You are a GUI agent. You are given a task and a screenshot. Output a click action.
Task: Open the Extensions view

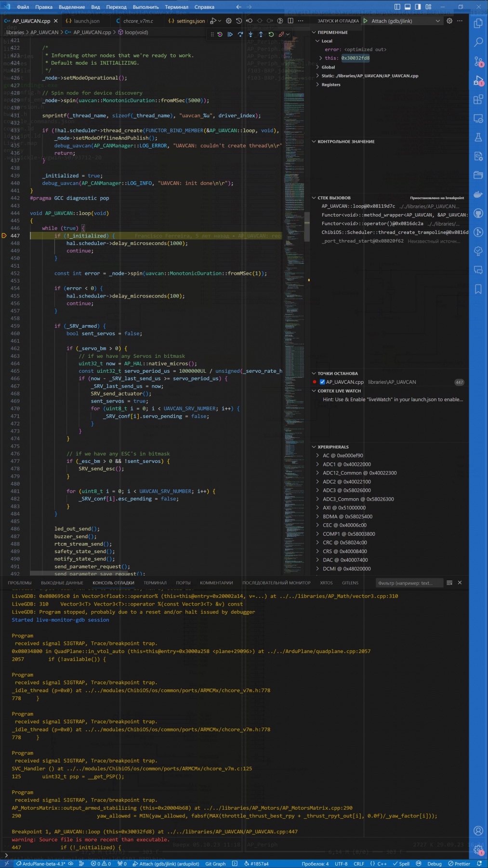(478, 99)
